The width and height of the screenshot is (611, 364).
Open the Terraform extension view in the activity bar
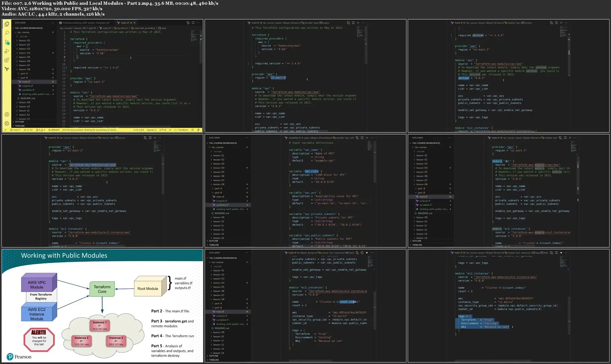click(x=7, y=69)
